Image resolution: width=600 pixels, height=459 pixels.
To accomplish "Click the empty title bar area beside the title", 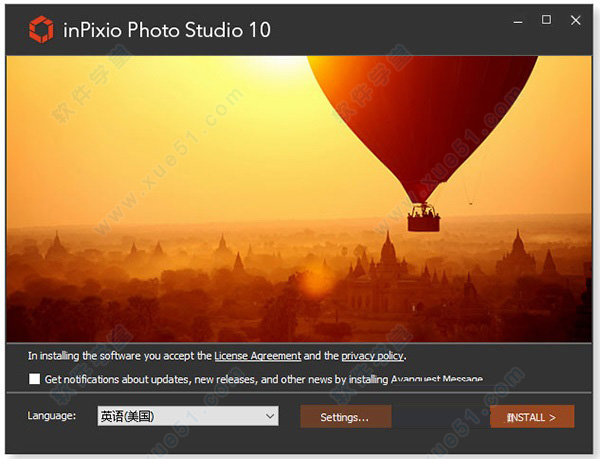I will [x=390, y=30].
